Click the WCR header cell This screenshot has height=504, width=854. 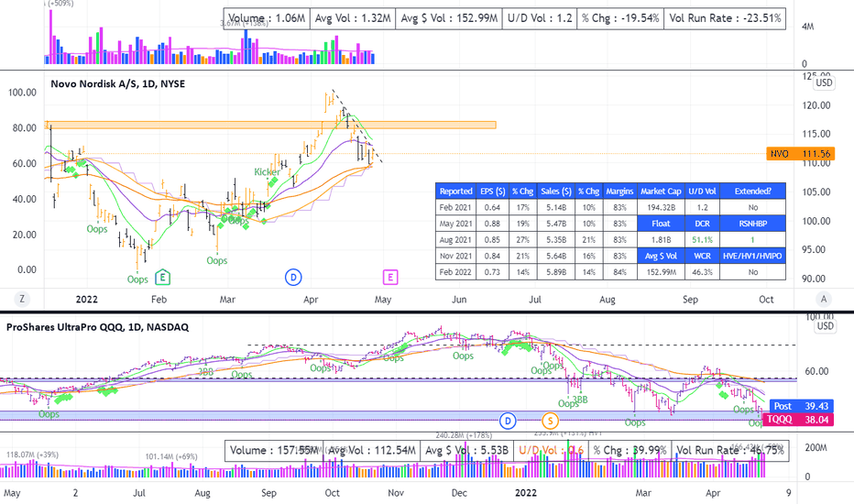point(702,256)
